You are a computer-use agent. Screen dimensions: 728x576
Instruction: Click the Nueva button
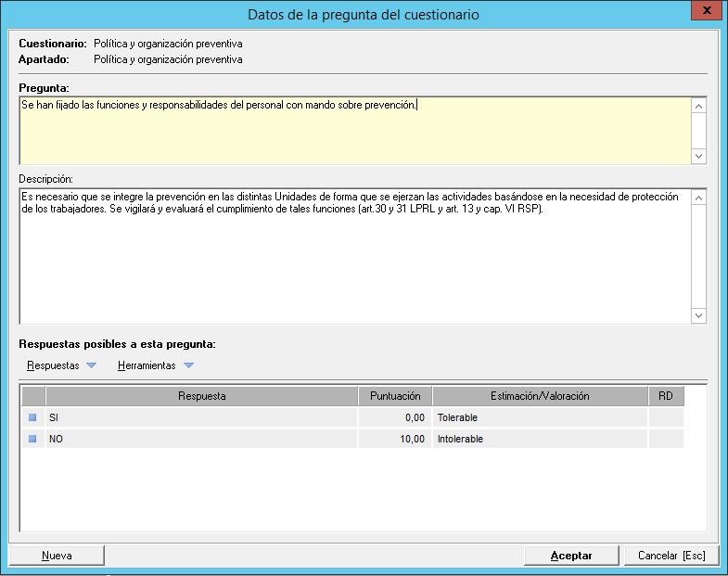[57, 556]
